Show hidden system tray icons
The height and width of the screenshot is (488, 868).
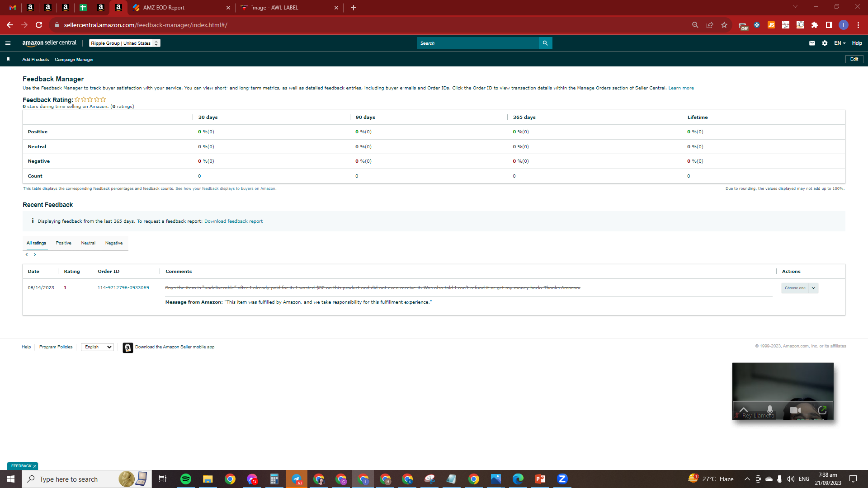point(747,479)
